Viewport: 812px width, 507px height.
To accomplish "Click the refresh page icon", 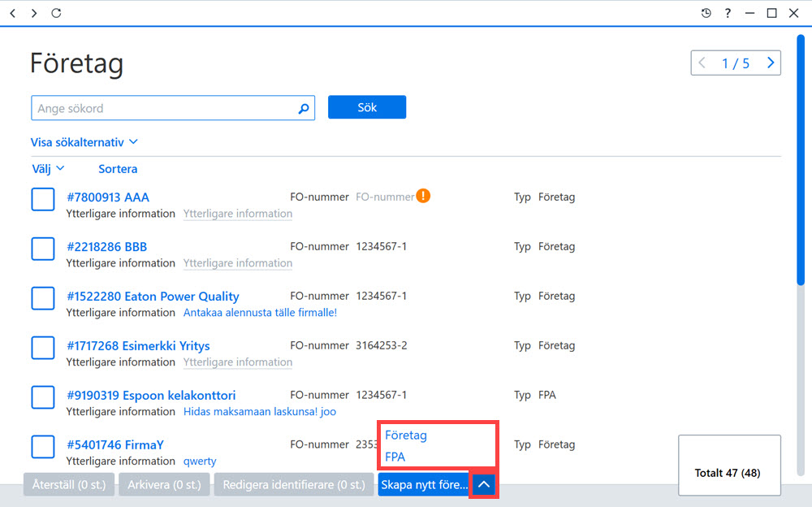I will [x=56, y=13].
